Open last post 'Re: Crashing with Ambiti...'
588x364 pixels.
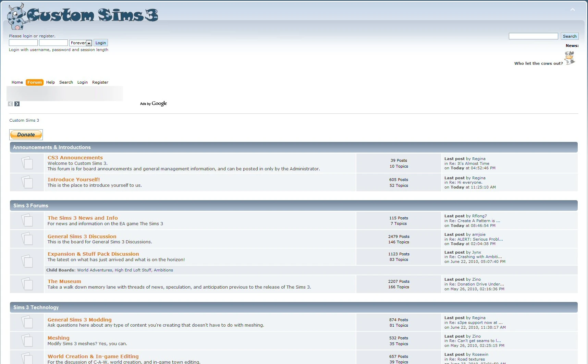[x=476, y=257]
